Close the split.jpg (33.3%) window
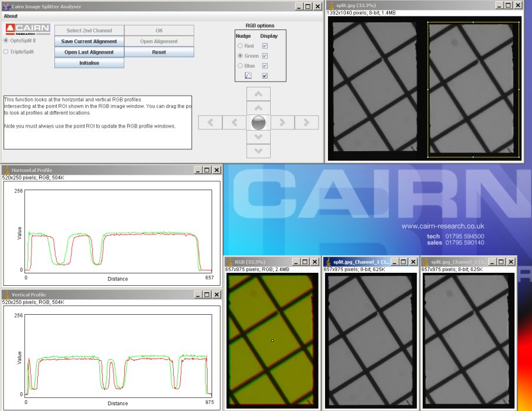532x411 pixels. pyautogui.click(x=518, y=5)
